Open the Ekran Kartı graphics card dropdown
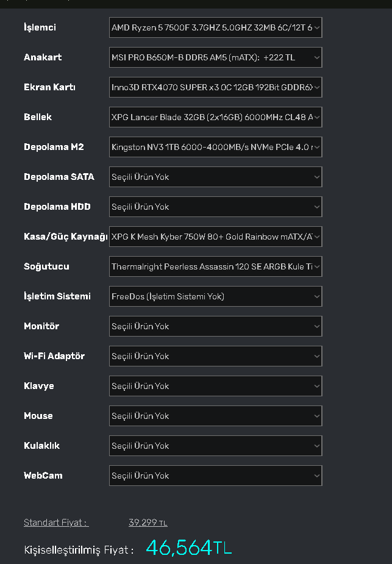Image resolution: width=392 pixels, height=564 pixels. coord(215,87)
